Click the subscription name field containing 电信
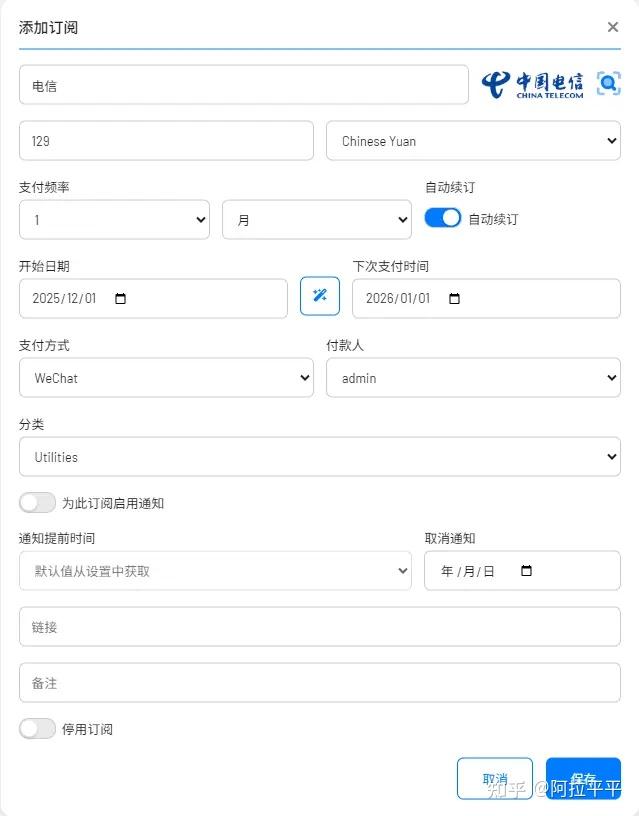The image size is (639, 816). 243,86
